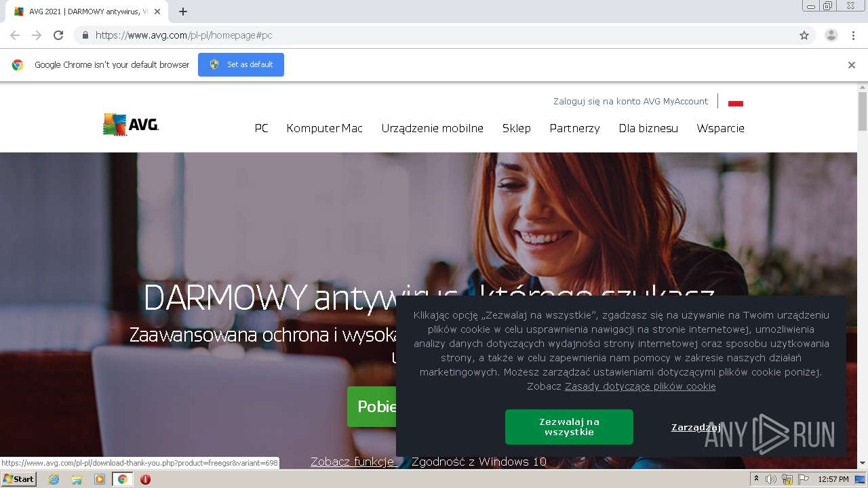
Task: Go back with the browser back arrow
Action: point(15,35)
